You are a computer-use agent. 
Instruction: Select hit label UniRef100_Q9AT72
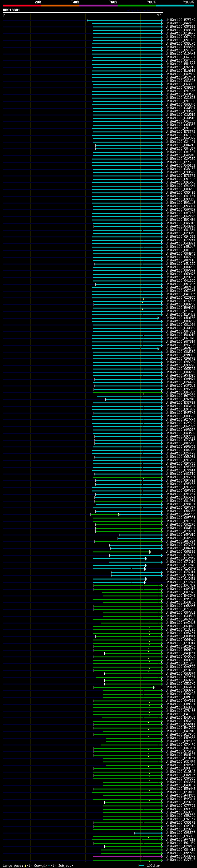(180, 358)
